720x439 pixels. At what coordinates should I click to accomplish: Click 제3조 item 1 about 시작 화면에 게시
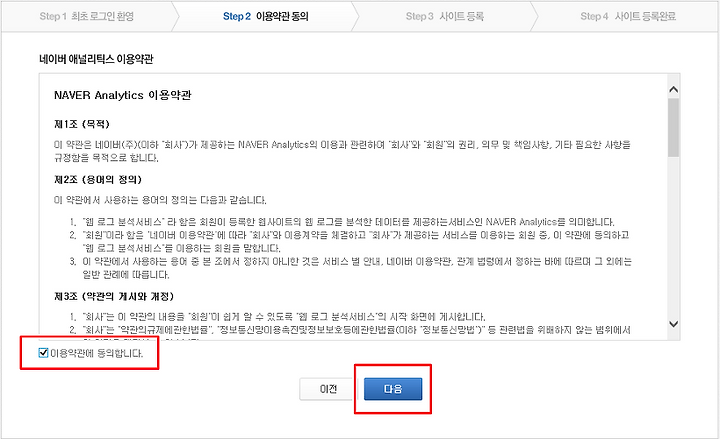pos(277,317)
